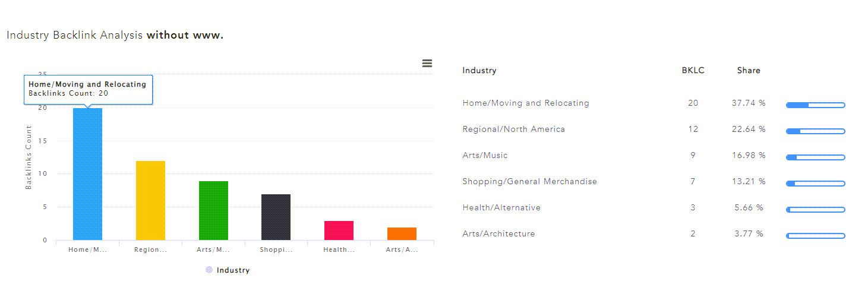Click Shopping/General Merchandise row label

[x=529, y=181]
